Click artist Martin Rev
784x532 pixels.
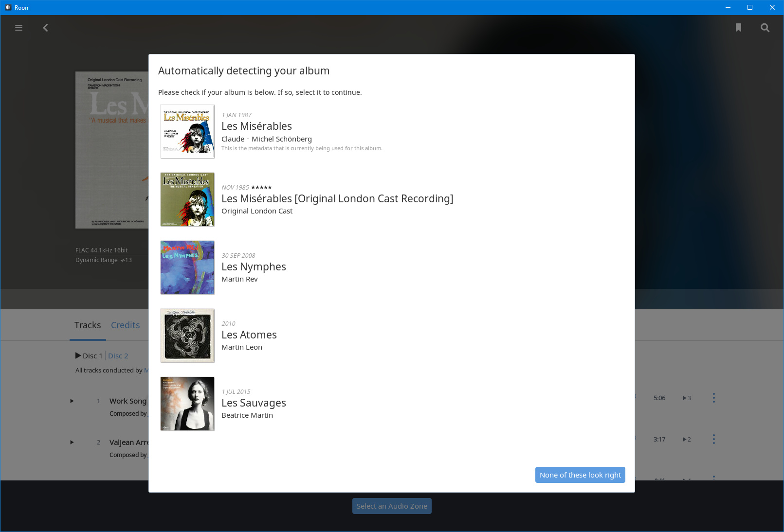[239, 279]
